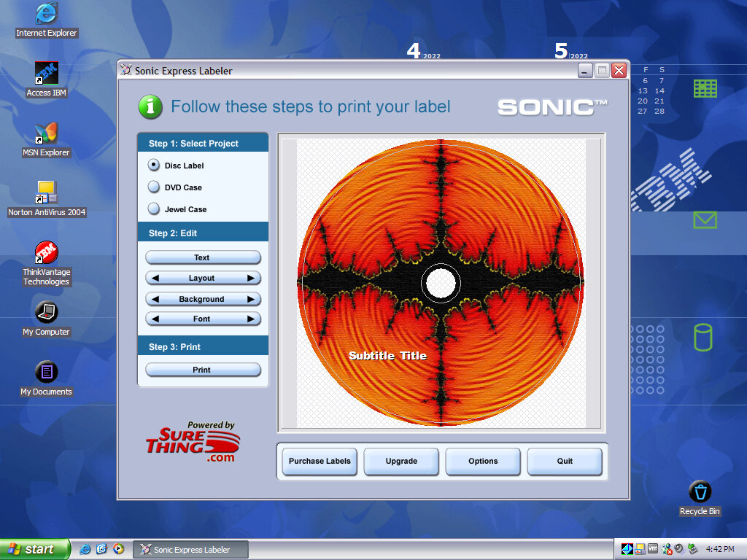Image resolution: width=747 pixels, height=560 pixels.
Task: Open the Options button
Action: 483,462
